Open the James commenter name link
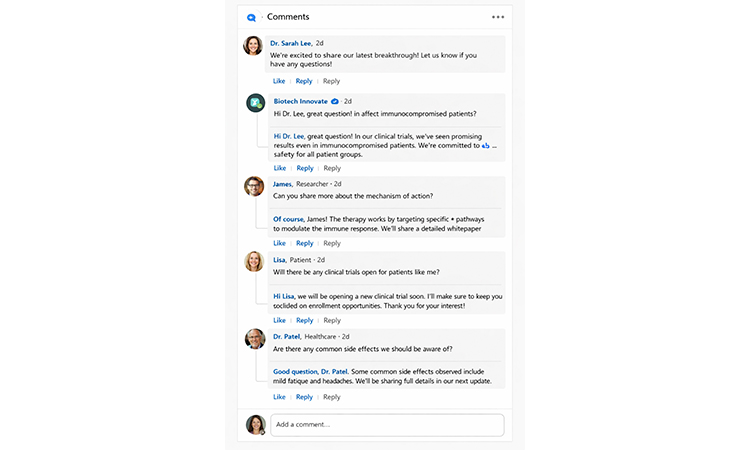750x450 pixels. click(x=282, y=184)
